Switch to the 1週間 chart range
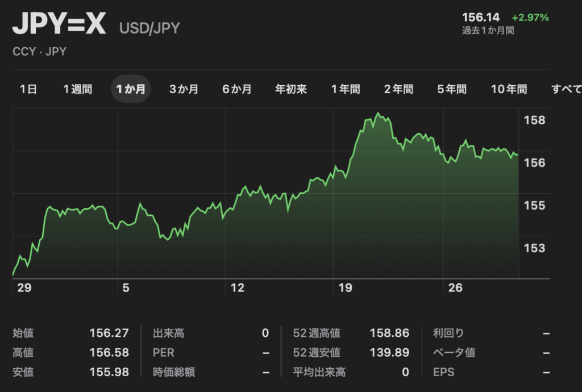The image size is (582, 392). tap(77, 89)
